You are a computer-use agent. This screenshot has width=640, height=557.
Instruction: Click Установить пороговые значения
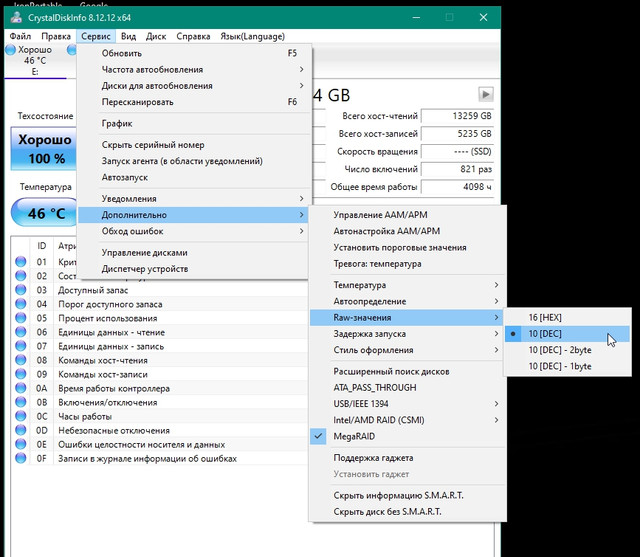[407, 247]
